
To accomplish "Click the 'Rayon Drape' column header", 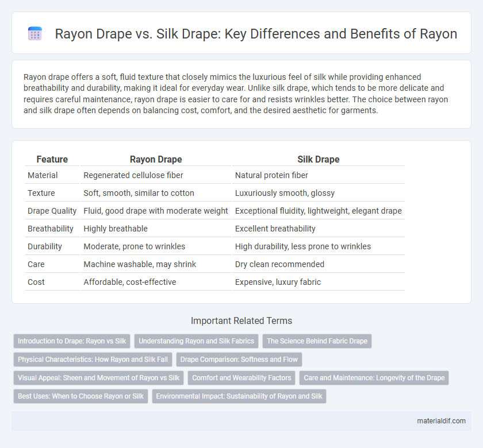I will point(156,160).
